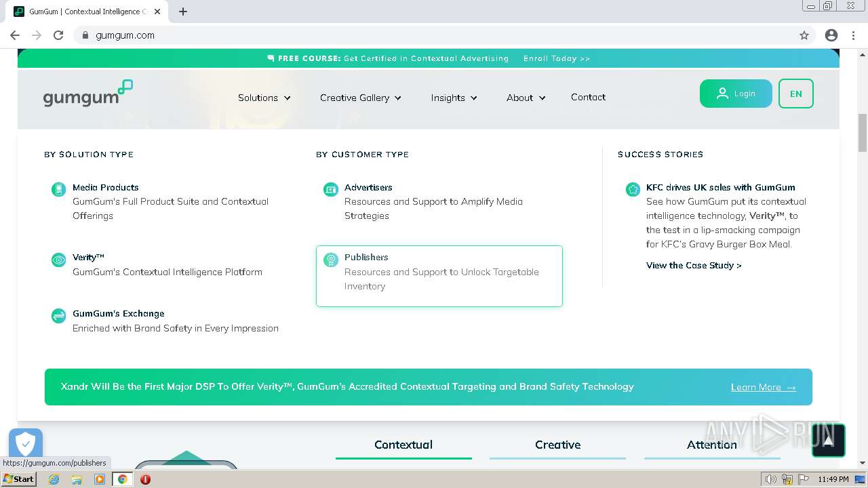The width and height of the screenshot is (868, 488).
Task: Click the Login button
Action: (736, 94)
